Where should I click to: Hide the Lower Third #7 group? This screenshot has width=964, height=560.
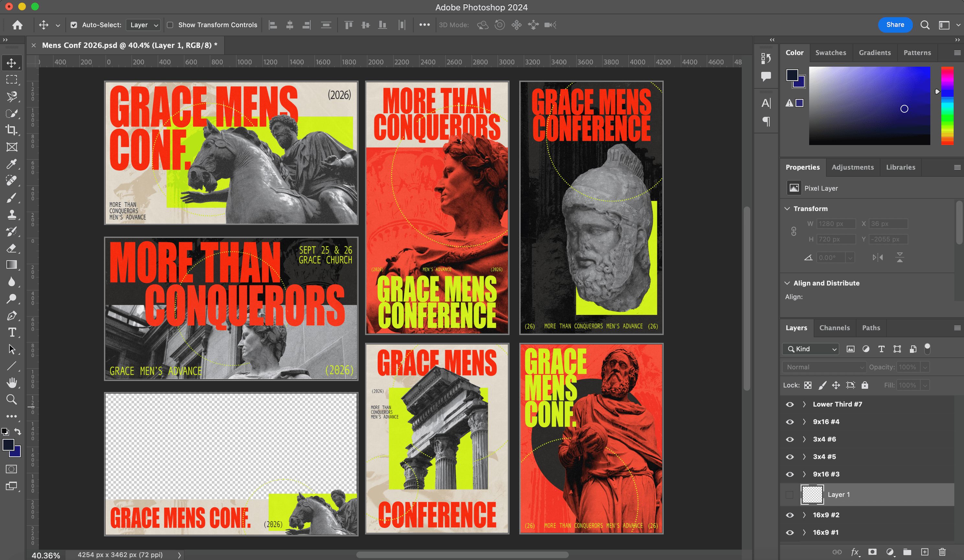coord(789,404)
